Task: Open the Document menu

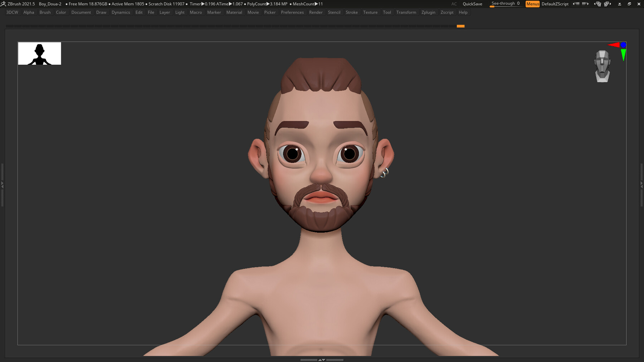Action: tap(81, 12)
